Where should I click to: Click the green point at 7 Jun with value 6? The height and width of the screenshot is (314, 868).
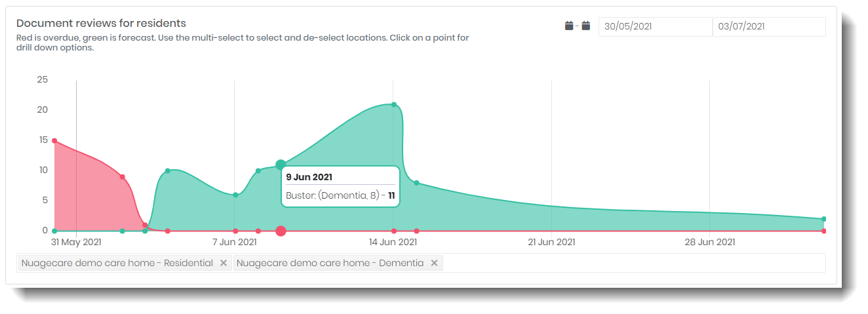(x=235, y=195)
